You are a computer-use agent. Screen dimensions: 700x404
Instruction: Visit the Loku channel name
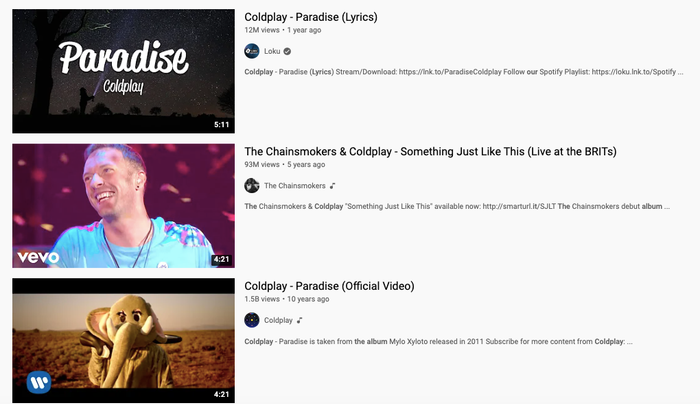pos(272,51)
